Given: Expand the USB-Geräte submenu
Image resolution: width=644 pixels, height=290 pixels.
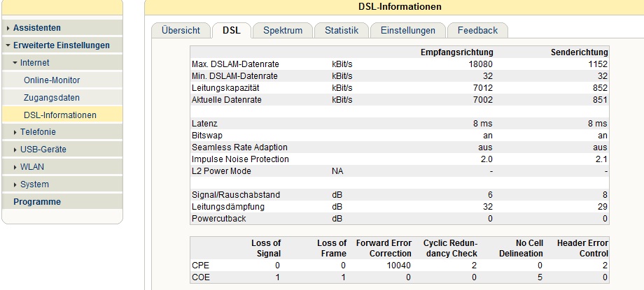Looking at the screenshot, I should coord(15,150).
